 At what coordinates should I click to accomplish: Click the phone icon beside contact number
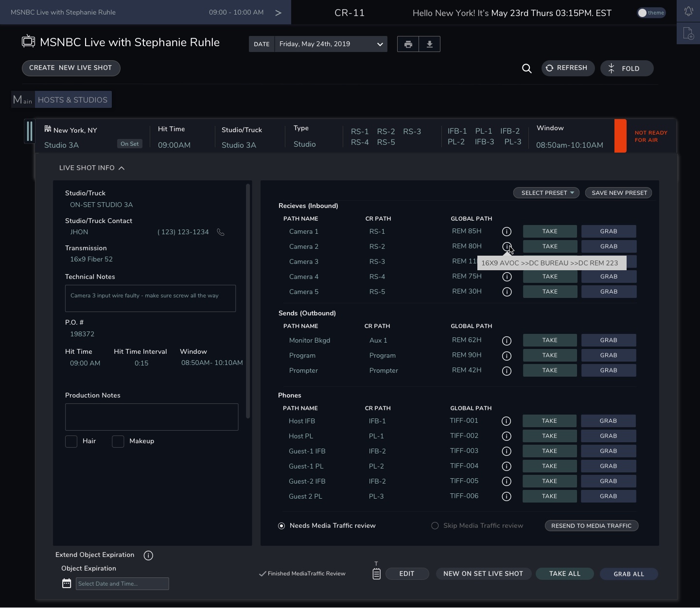(x=221, y=232)
